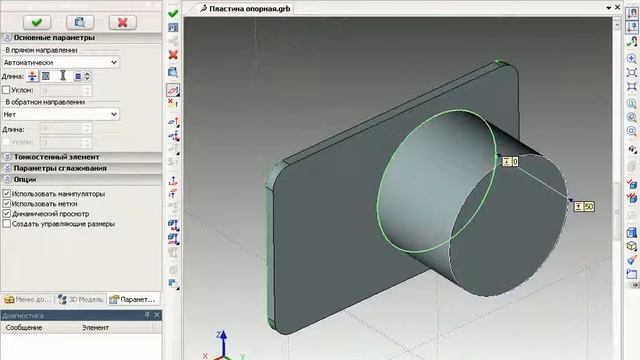Click the extrusion direction icon with the red arrow
640x360 pixels.
[173, 122]
